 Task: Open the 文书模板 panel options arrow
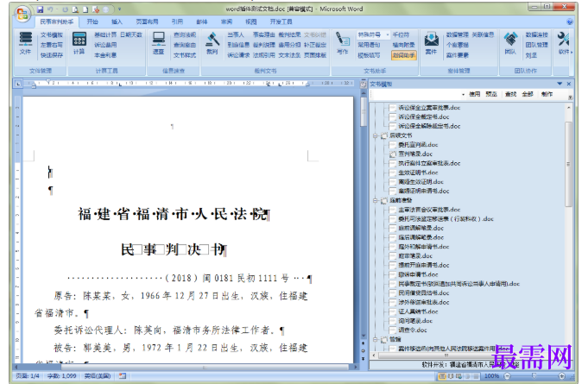tap(560, 84)
